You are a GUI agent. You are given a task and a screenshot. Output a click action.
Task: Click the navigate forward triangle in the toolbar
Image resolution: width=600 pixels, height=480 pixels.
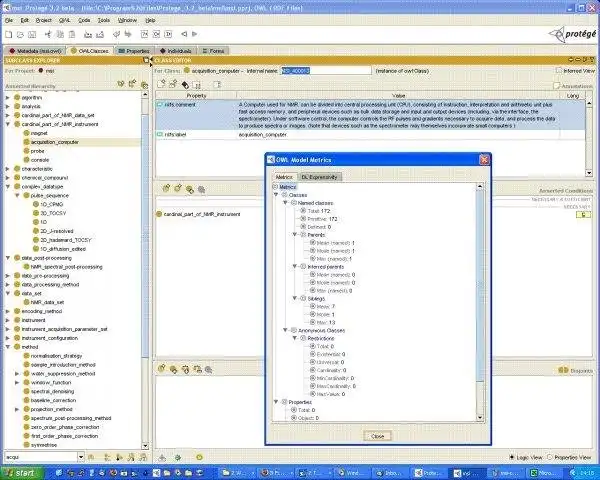click(x=195, y=34)
